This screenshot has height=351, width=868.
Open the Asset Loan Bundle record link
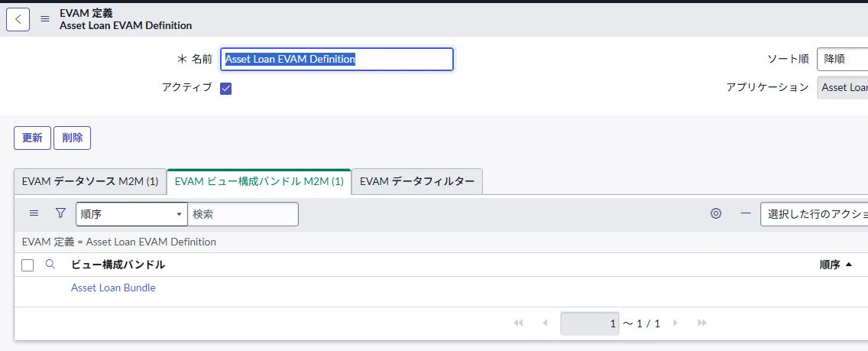(114, 288)
